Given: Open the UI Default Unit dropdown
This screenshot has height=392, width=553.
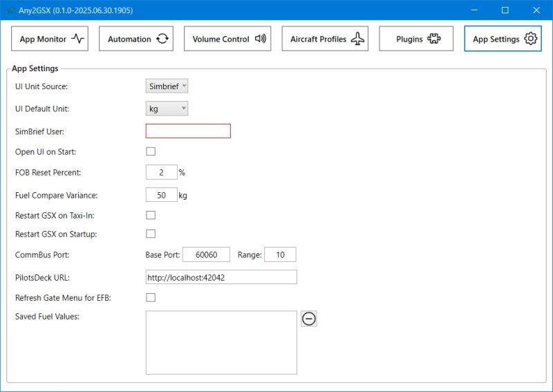Looking at the screenshot, I should (x=167, y=109).
